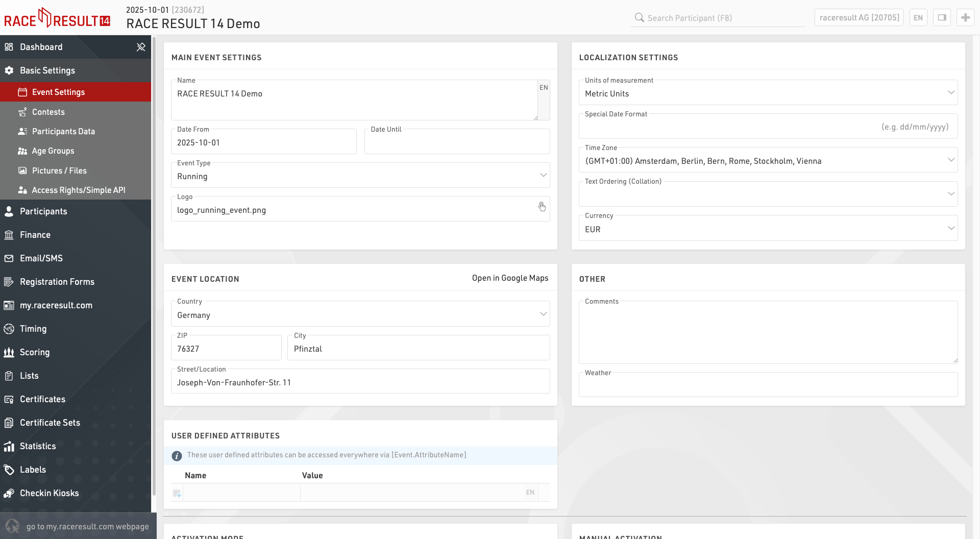
Task: Click the Comments text area
Action: click(x=768, y=332)
